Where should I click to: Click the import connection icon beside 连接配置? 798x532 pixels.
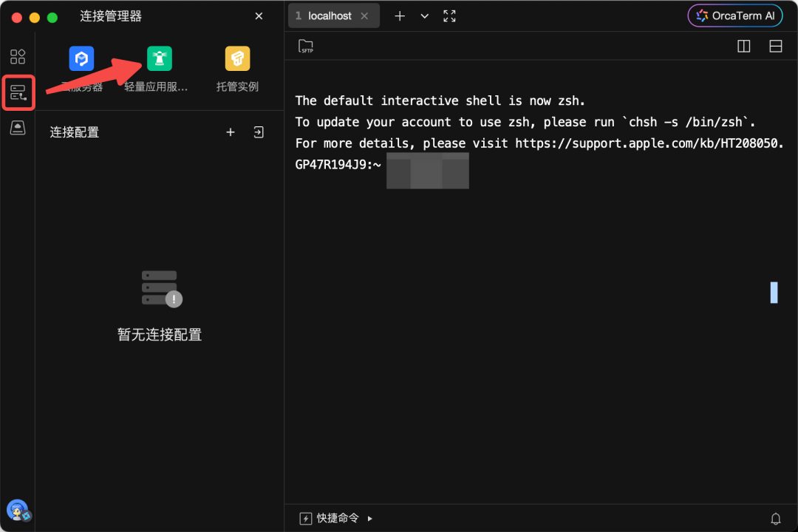point(257,132)
